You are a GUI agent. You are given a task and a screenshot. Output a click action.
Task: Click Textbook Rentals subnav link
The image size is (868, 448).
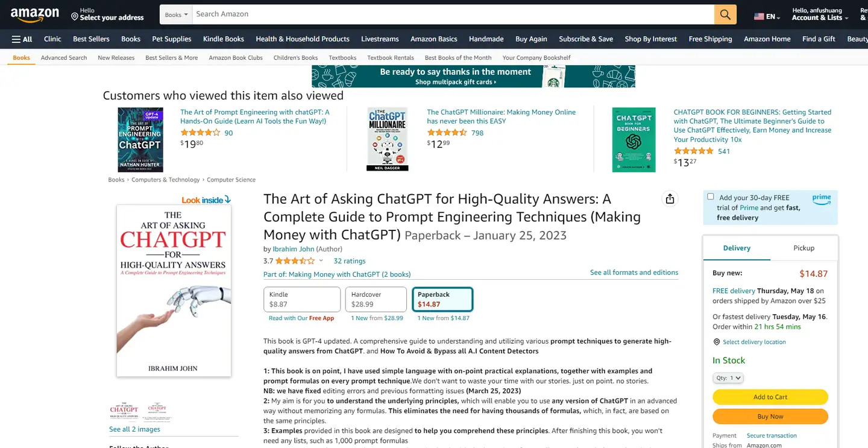[391, 58]
